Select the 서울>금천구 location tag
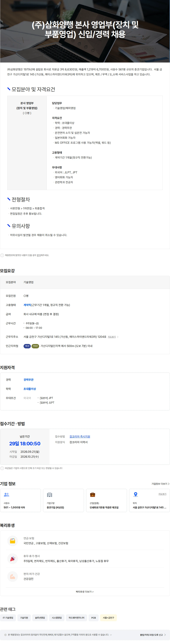 [x=108, y=618]
